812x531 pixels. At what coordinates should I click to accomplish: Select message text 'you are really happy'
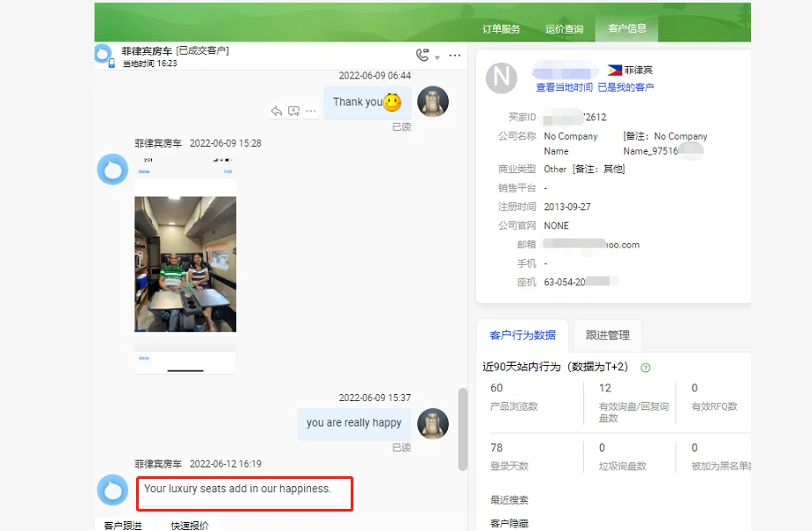click(x=353, y=422)
